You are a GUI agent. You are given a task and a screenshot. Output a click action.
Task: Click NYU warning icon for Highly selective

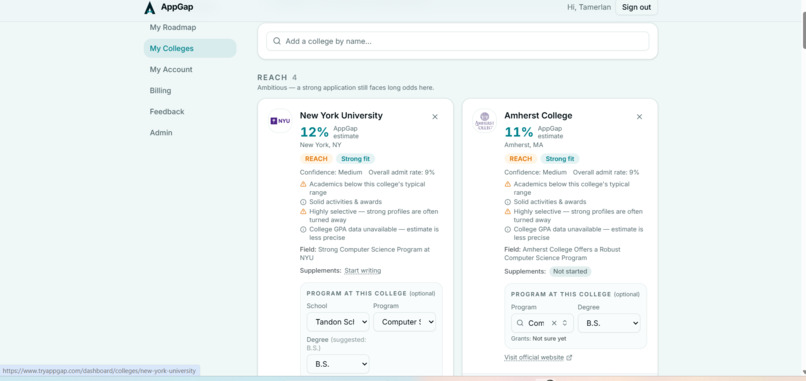303,211
